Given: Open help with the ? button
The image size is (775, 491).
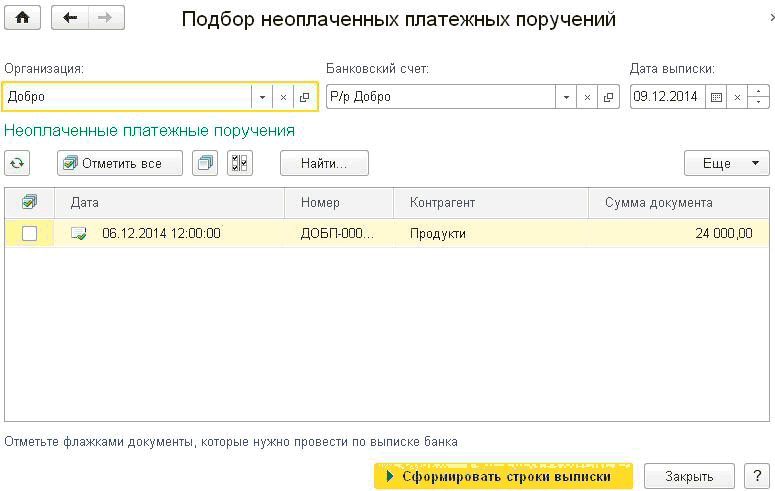Looking at the screenshot, I should pos(757,476).
